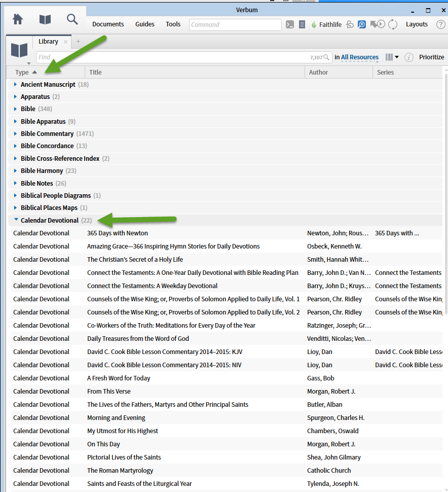Add a new tab with plus button
This screenshot has width=448, height=492.
[79, 42]
